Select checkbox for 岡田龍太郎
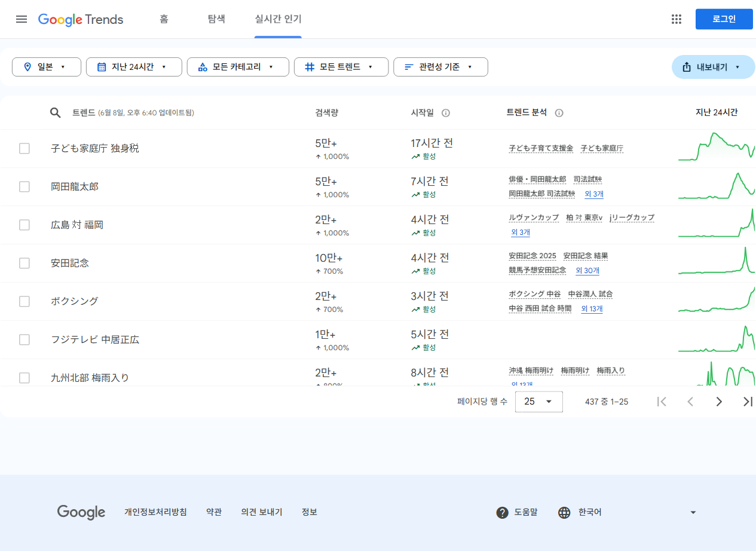Screen dimensions: 756x551 (25, 186)
